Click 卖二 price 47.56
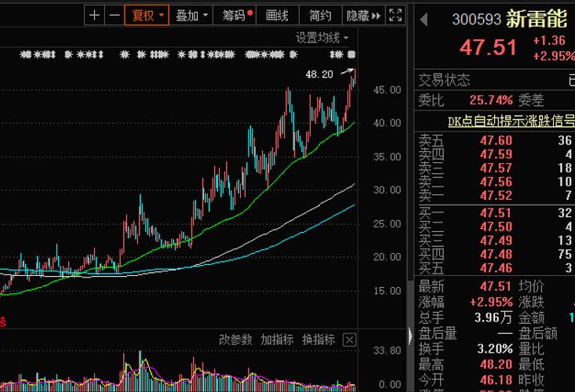The image size is (575, 392). point(496,182)
